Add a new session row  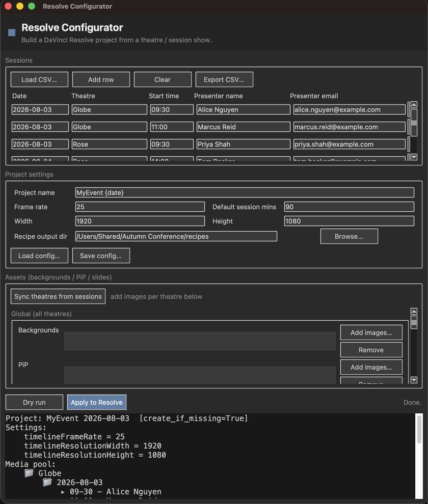pos(101,79)
